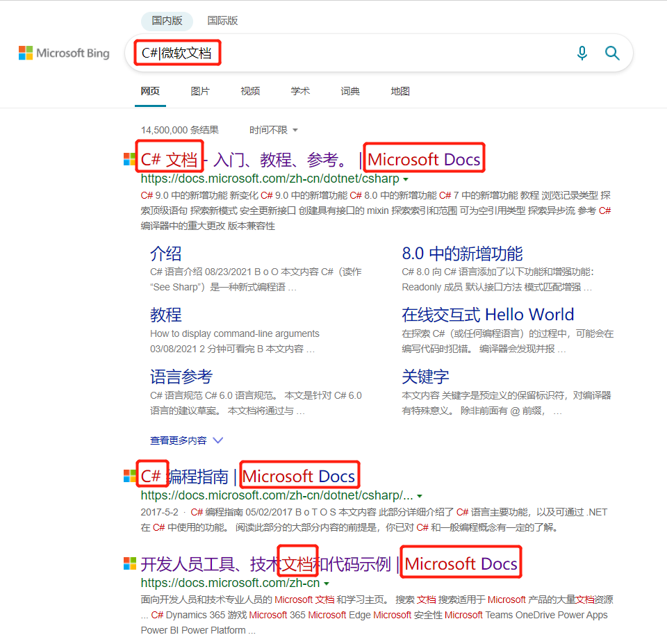This screenshot has height=644, width=667.
Task: Click 查看更多内容 link text
Action: coord(178,440)
